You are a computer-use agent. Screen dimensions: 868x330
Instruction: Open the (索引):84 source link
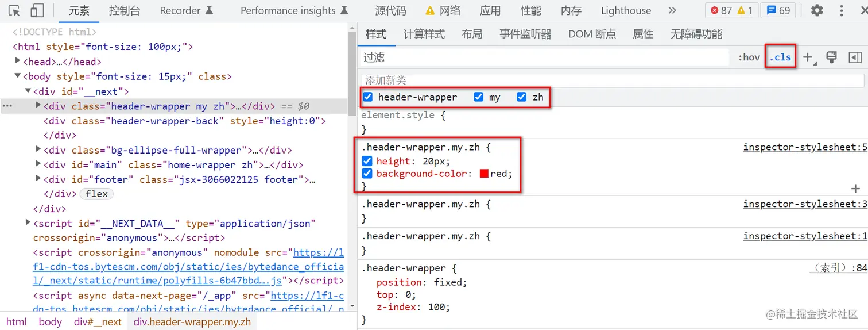(838, 268)
